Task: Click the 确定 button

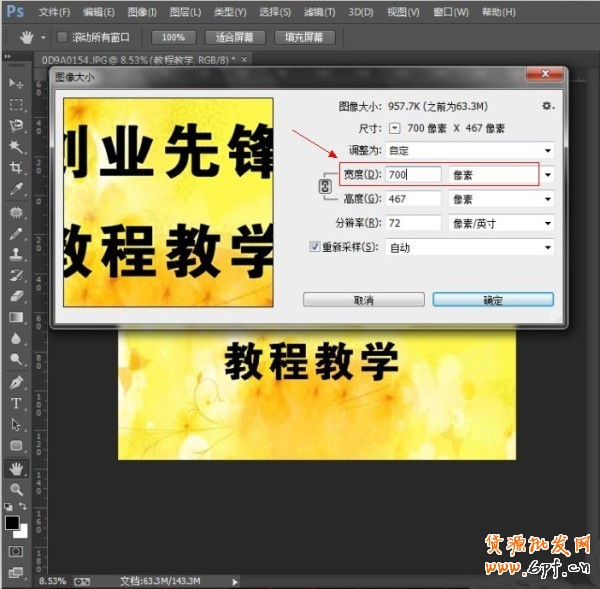Action: (x=492, y=299)
